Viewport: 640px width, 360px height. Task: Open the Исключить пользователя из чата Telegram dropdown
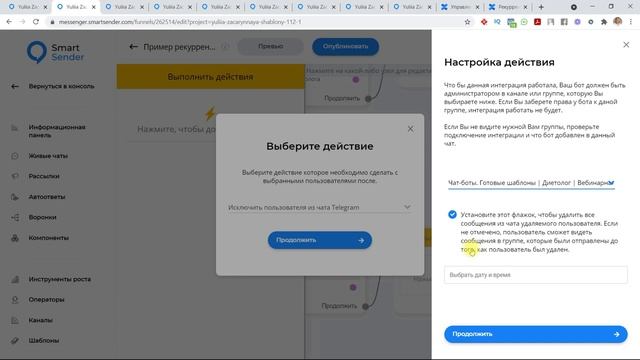(319, 207)
